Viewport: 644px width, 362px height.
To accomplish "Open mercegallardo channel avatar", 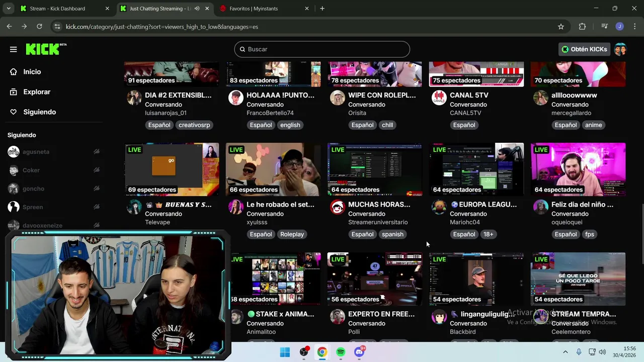I will (541, 98).
